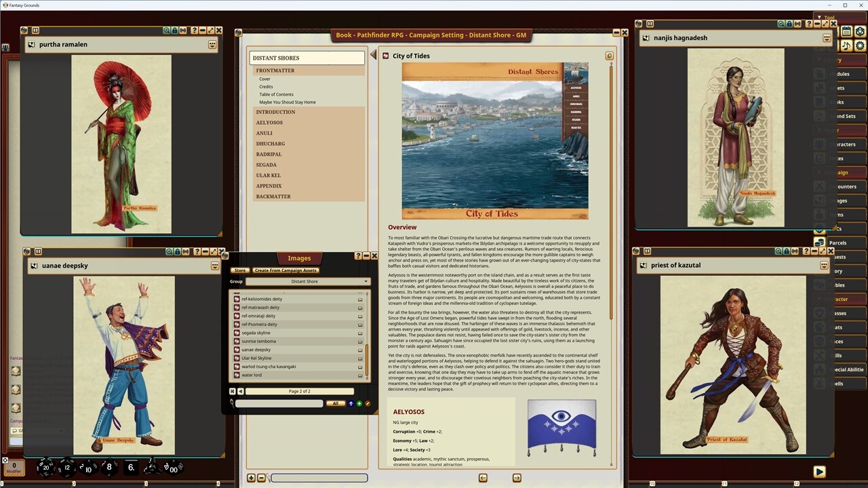
Task: Click the question-mark help icon on Images window
Action: (358, 256)
